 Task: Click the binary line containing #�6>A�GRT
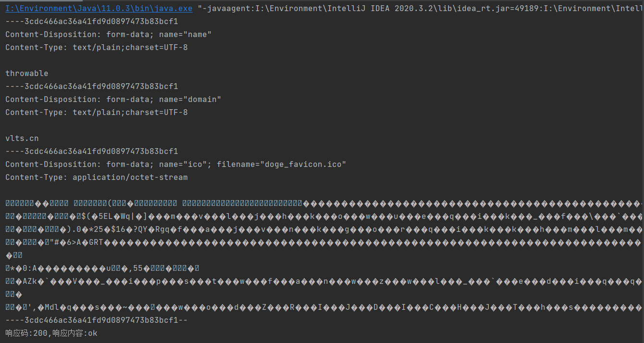point(324,242)
